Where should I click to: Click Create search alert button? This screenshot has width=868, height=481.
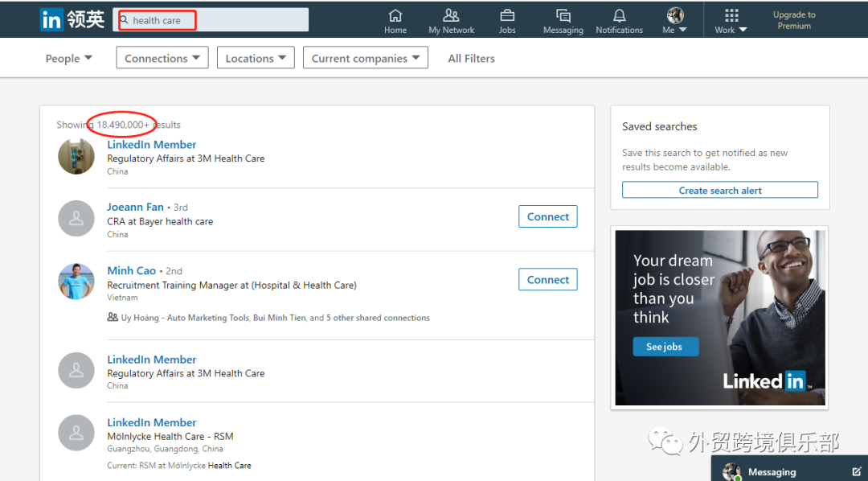(x=719, y=190)
